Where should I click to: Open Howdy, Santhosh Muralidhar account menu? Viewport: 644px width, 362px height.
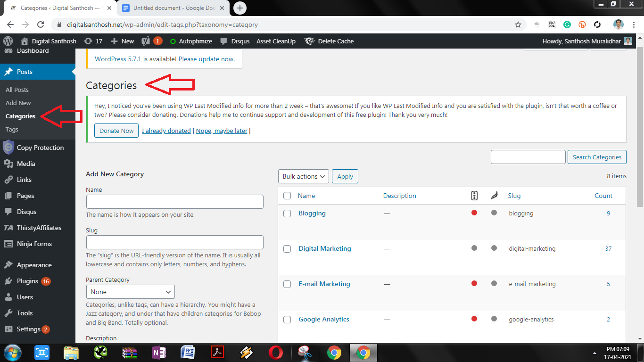(587, 41)
